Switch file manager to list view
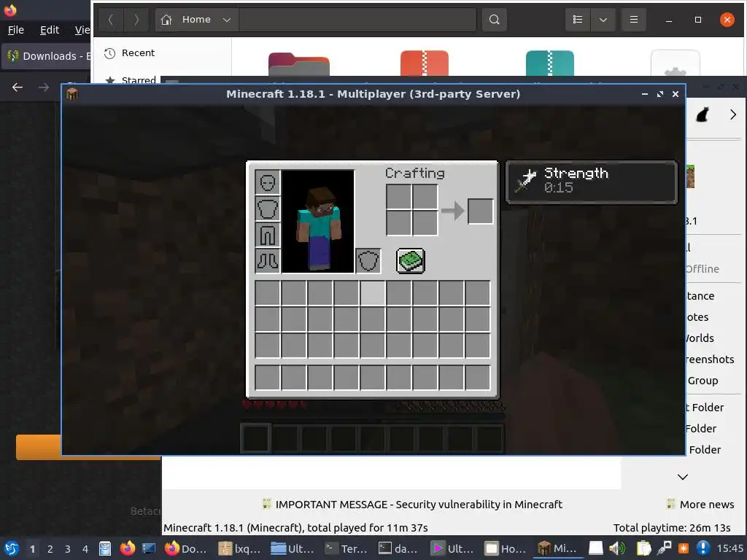Viewport: 747px width, 560px height. pyautogui.click(x=578, y=20)
